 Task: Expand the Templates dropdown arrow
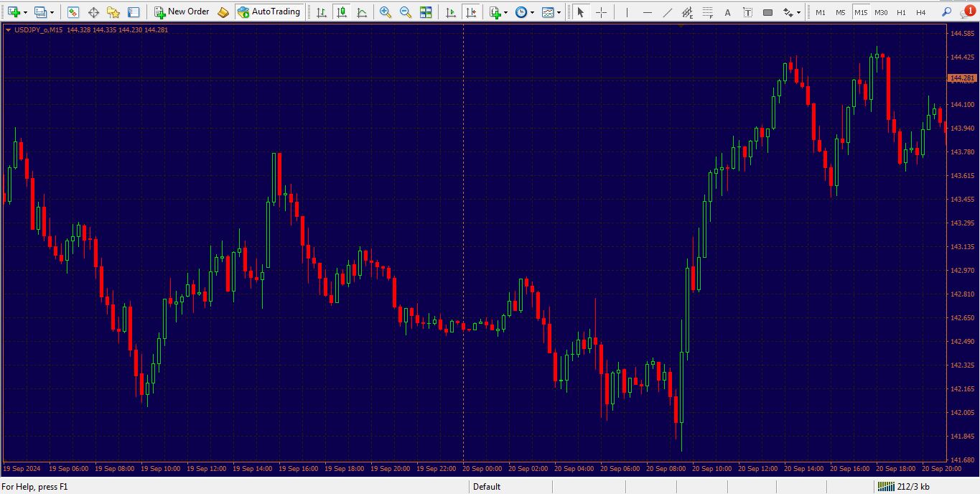point(559,12)
